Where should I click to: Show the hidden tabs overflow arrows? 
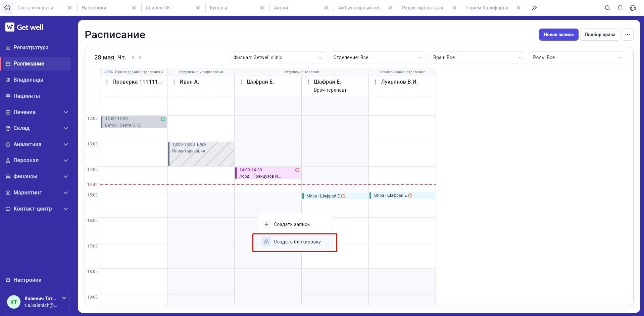534,8
